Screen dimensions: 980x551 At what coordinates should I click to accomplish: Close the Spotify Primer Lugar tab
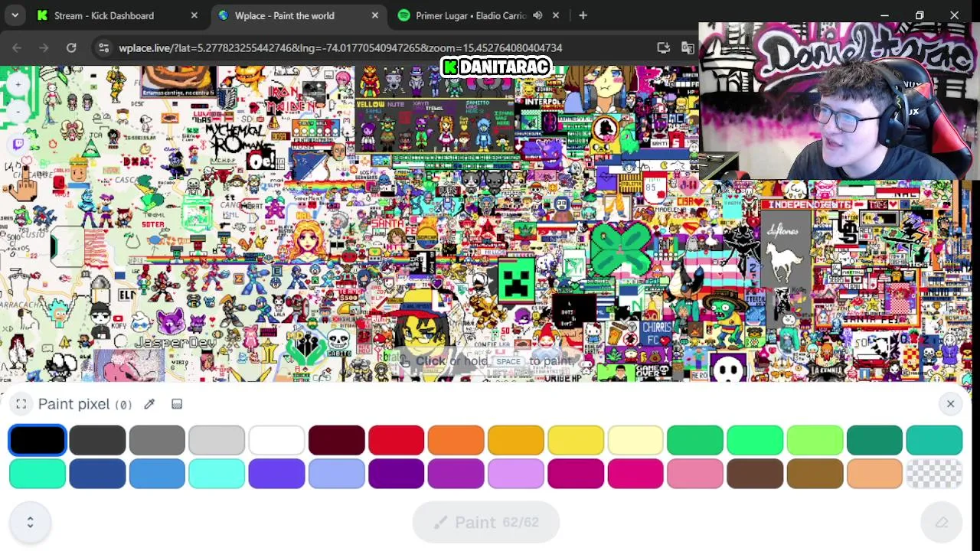(556, 15)
